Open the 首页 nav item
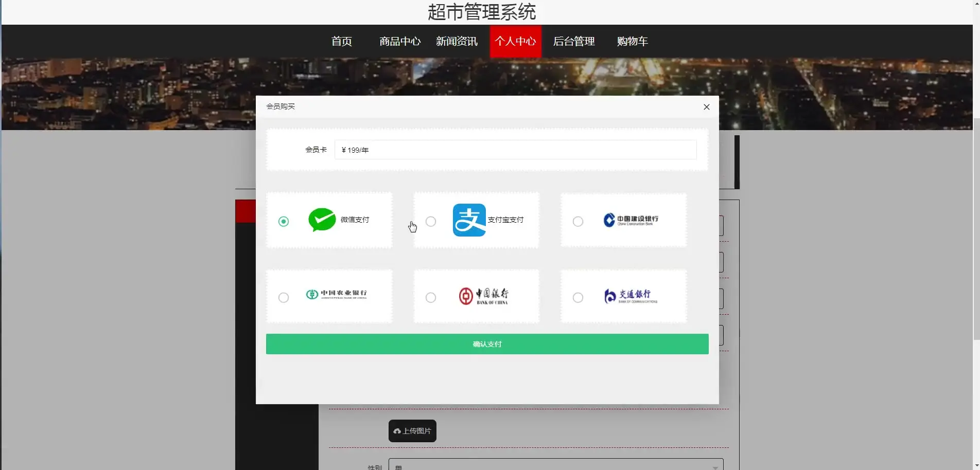 click(x=342, y=42)
